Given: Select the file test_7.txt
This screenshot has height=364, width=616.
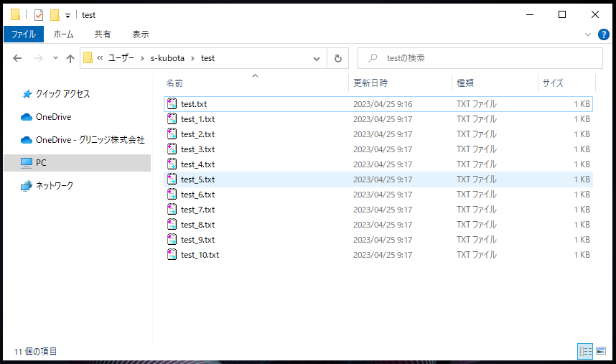Looking at the screenshot, I should 378,210.
